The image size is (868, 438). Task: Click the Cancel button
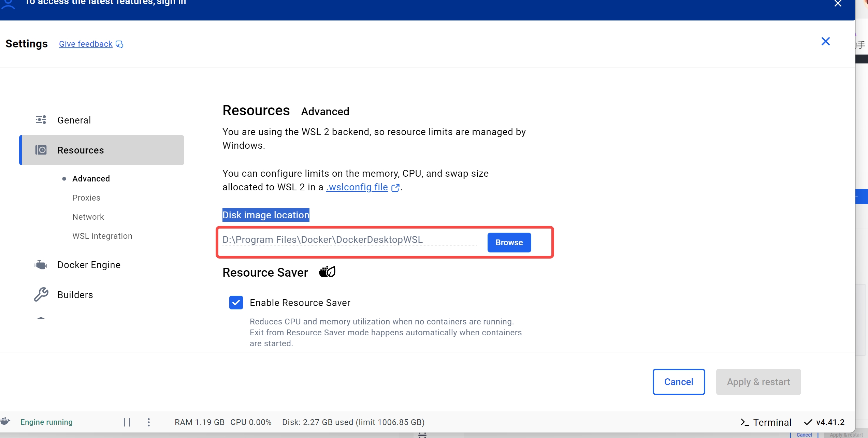679,382
